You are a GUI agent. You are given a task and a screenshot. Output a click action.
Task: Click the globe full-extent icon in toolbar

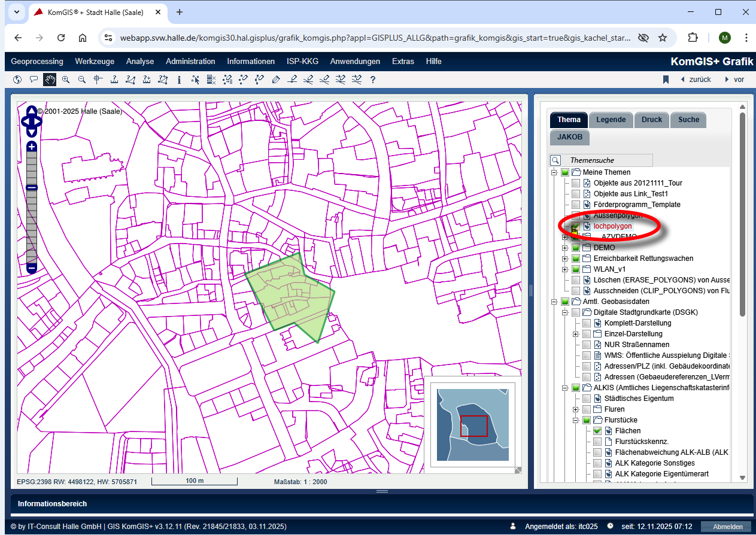click(17, 80)
